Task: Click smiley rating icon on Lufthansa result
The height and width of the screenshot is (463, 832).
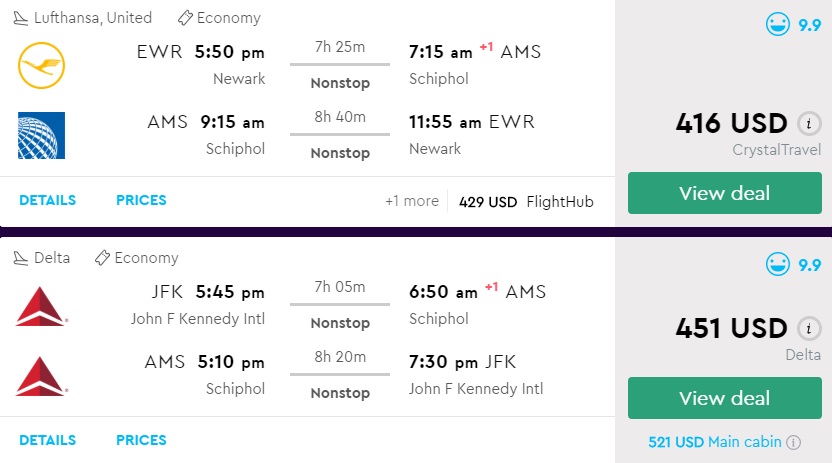Action: pos(777,25)
